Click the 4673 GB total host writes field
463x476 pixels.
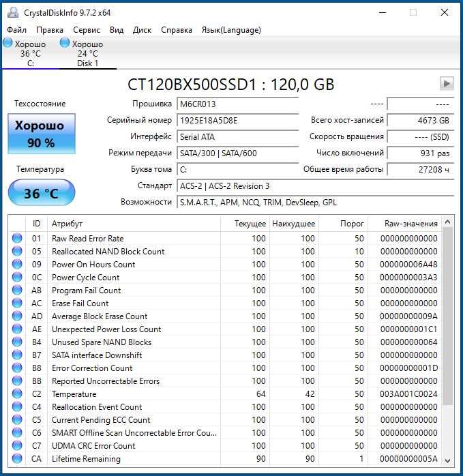pyautogui.click(x=421, y=121)
